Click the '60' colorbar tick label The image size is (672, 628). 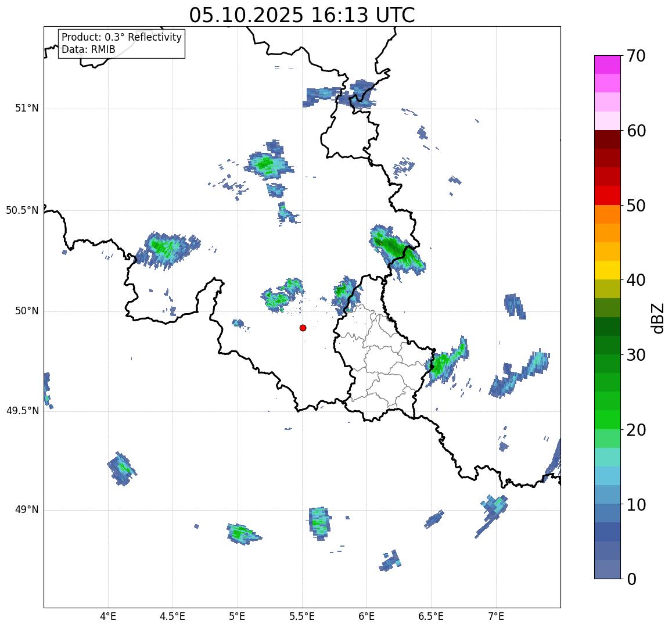[636, 131]
